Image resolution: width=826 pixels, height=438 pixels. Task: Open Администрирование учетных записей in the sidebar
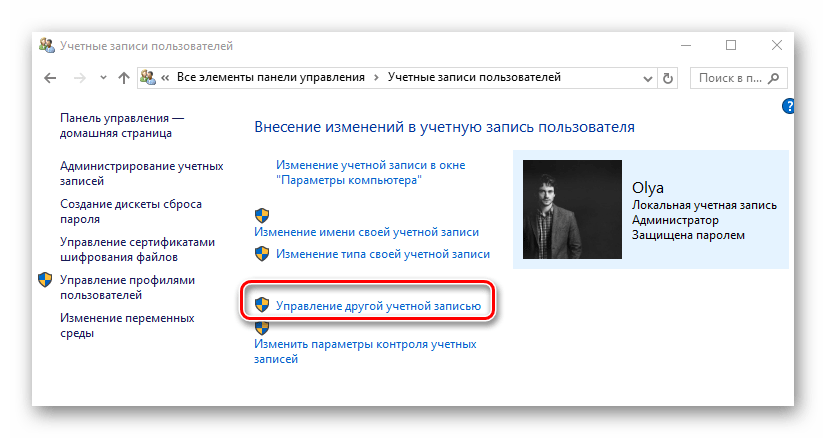(x=141, y=173)
